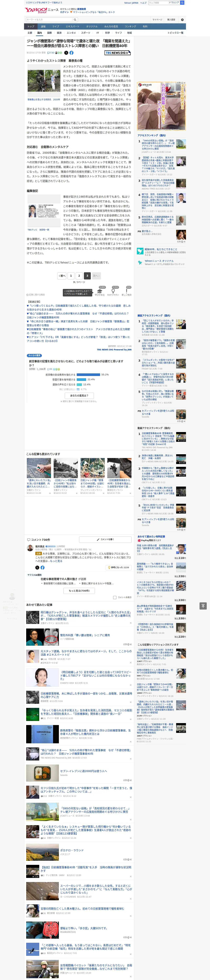Click the 記事に関する報告 report icon
Image resolution: width=210 pixels, height=980 pixels.
pyautogui.click(x=36, y=295)
